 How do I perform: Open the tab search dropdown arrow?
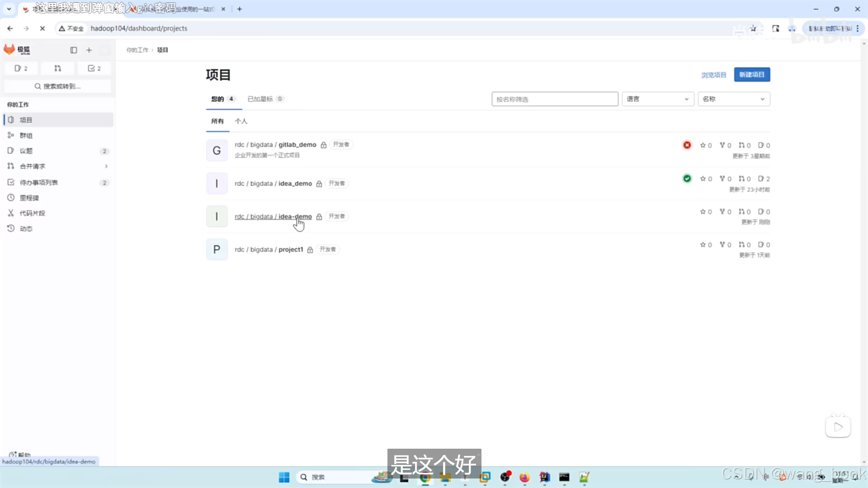[9, 9]
